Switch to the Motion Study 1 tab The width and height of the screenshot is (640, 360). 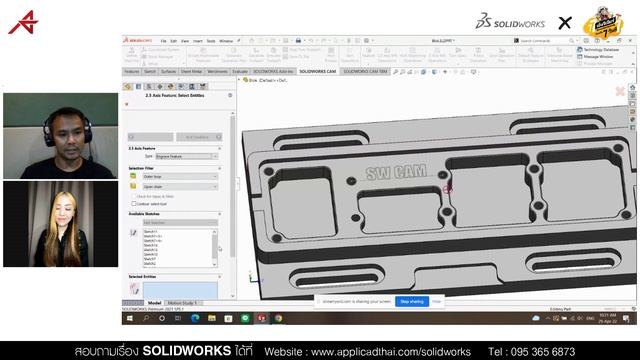[182, 303]
